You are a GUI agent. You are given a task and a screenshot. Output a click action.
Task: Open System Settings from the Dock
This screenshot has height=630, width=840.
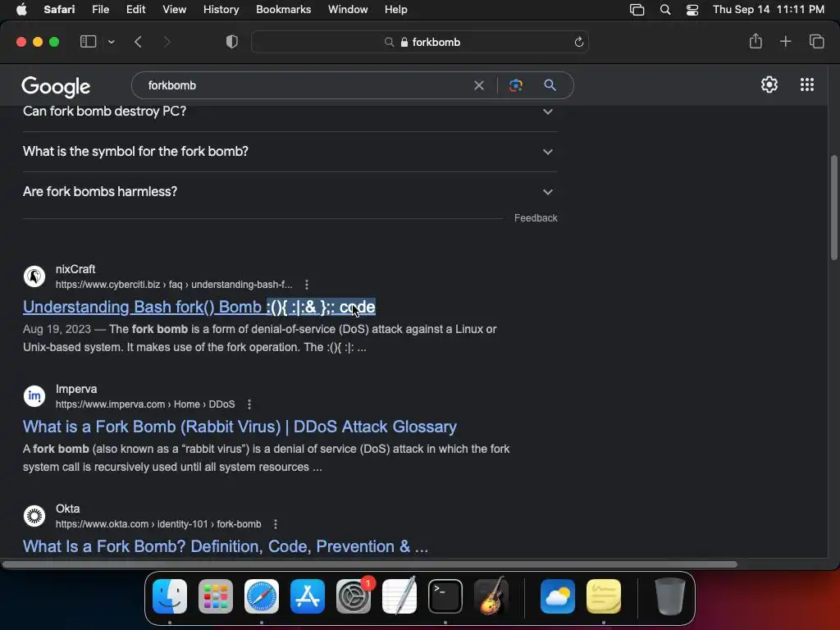(354, 596)
